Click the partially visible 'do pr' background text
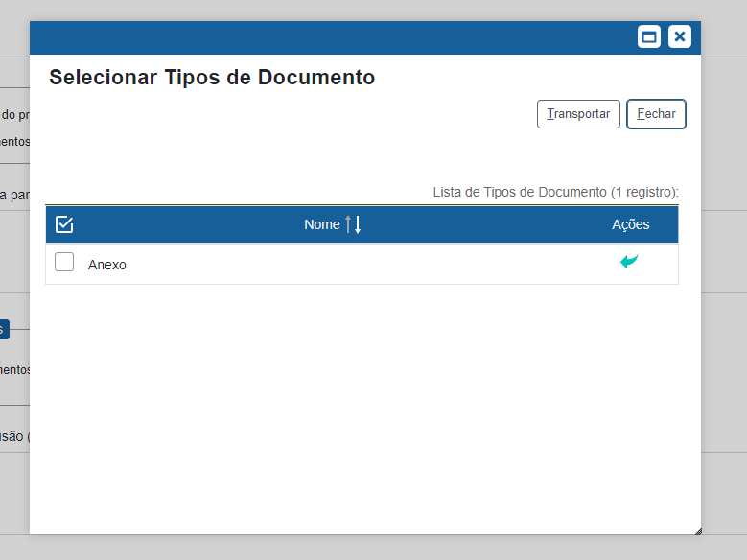The image size is (747, 560). click(x=14, y=114)
